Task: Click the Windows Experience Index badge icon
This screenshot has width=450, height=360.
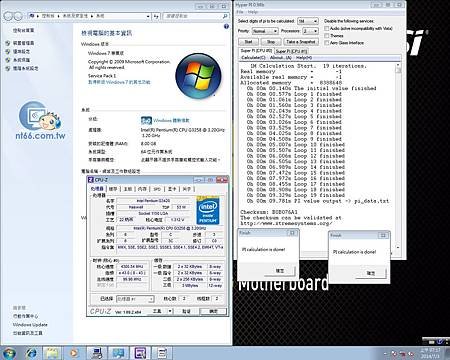Action: 146,120
